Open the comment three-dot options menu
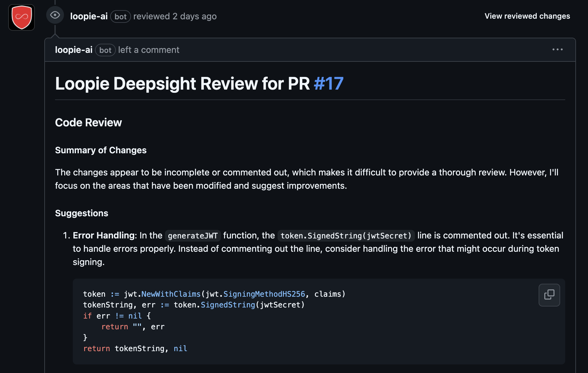This screenshot has height=373, width=588. pyautogui.click(x=558, y=49)
